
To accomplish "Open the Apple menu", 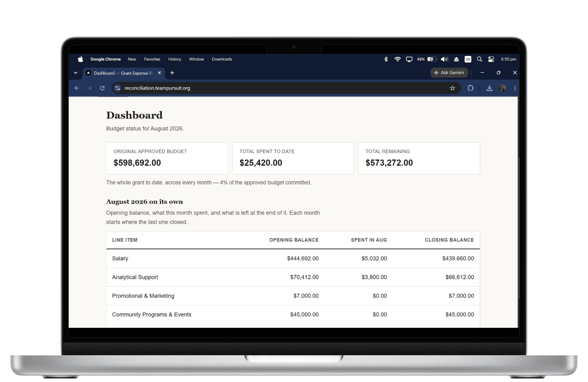I will click(80, 59).
